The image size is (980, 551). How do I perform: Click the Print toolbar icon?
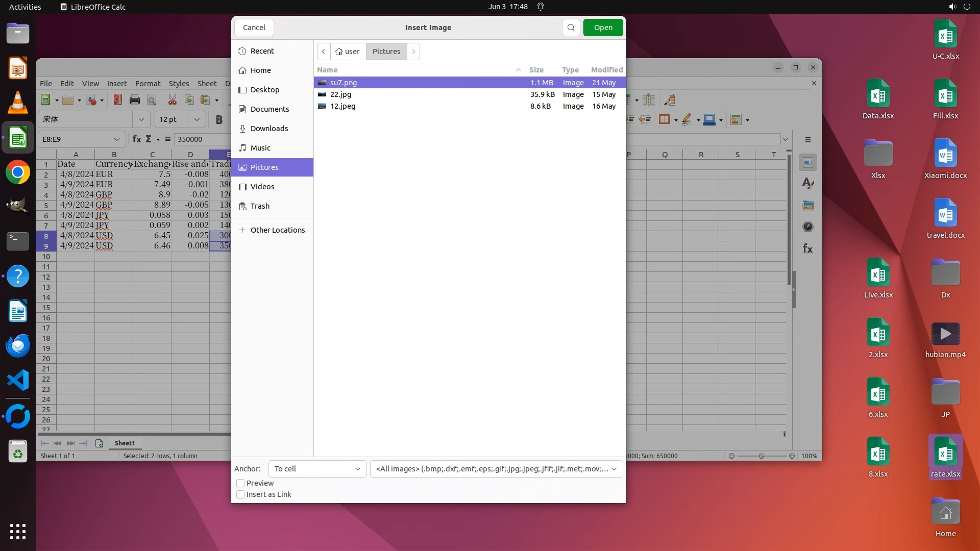click(135, 100)
